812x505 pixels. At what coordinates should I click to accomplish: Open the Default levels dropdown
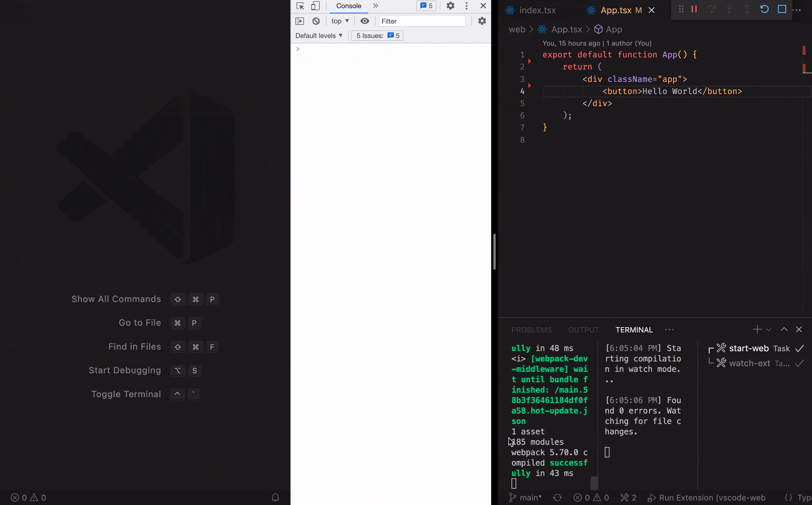[x=319, y=35]
